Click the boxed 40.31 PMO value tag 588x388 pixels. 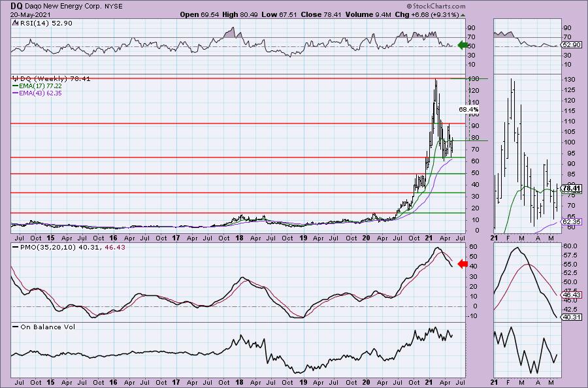[x=572, y=317]
